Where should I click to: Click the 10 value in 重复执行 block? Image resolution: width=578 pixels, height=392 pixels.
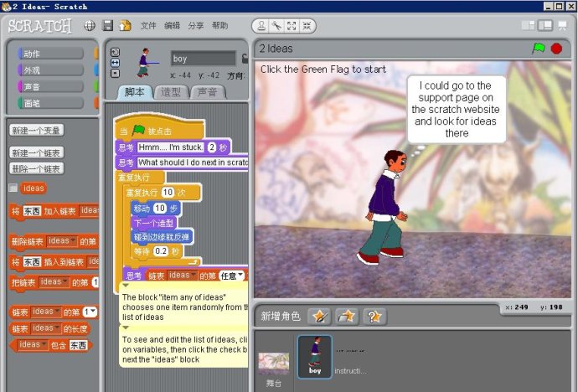pyautogui.click(x=168, y=193)
